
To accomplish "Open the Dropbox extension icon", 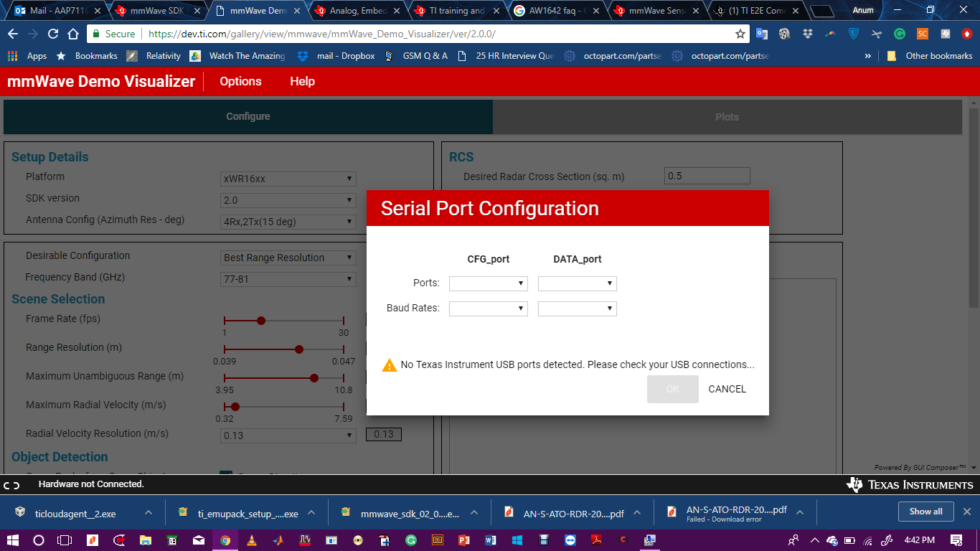I will (x=807, y=34).
